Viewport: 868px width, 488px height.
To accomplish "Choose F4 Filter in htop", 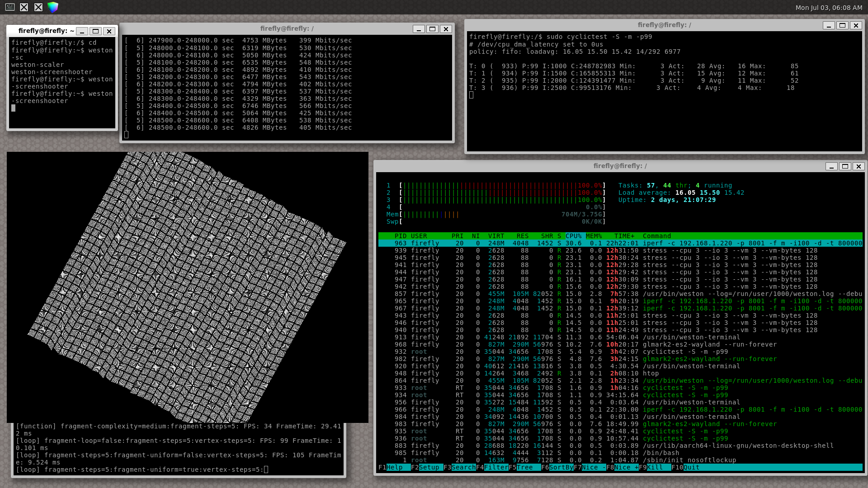I will [x=492, y=467].
